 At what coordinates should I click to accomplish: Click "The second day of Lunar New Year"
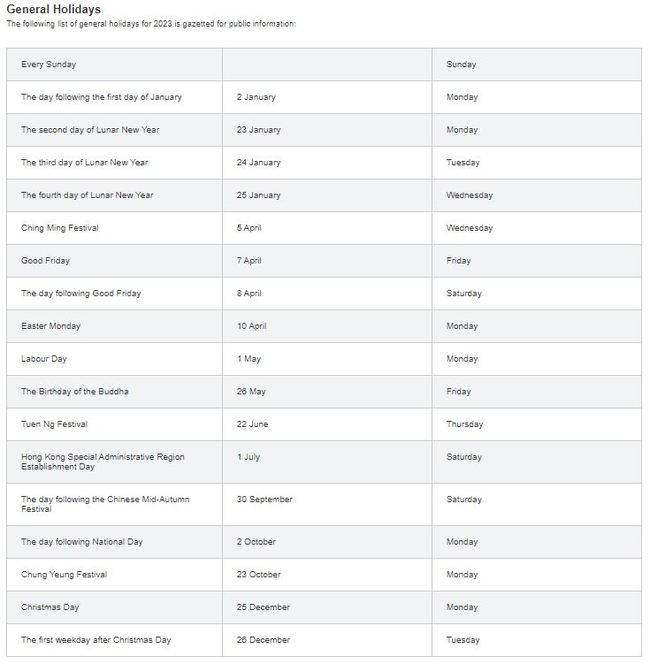[x=90, y=130]
